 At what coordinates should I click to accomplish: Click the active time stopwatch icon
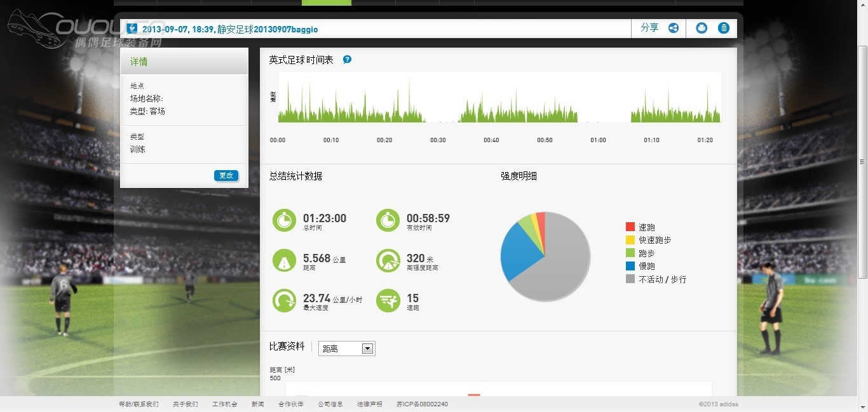pyautogui.click(x=388, y=220)
